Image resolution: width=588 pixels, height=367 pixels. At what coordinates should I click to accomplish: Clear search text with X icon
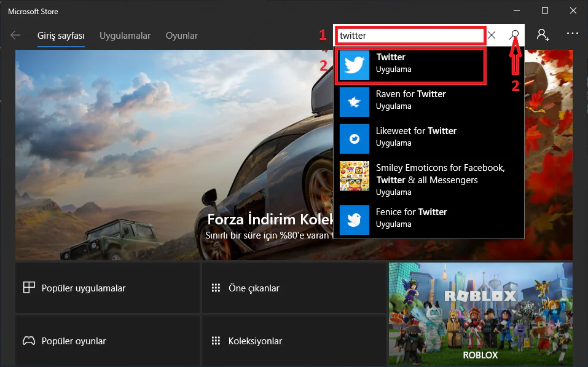pos(492,36)
